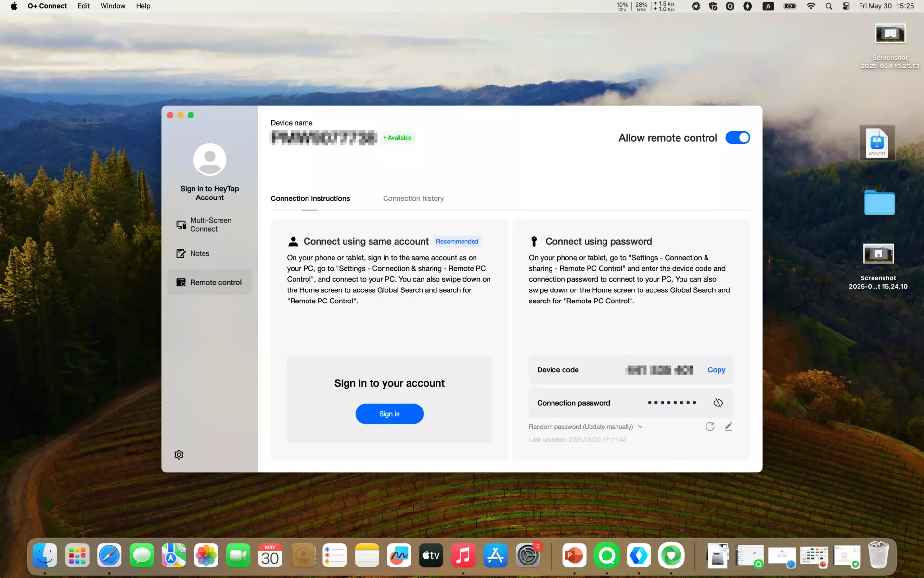This screenshot has height=578, width=924.
Task: Reveal the hidden connection password
Action: (x=718, y=403)
